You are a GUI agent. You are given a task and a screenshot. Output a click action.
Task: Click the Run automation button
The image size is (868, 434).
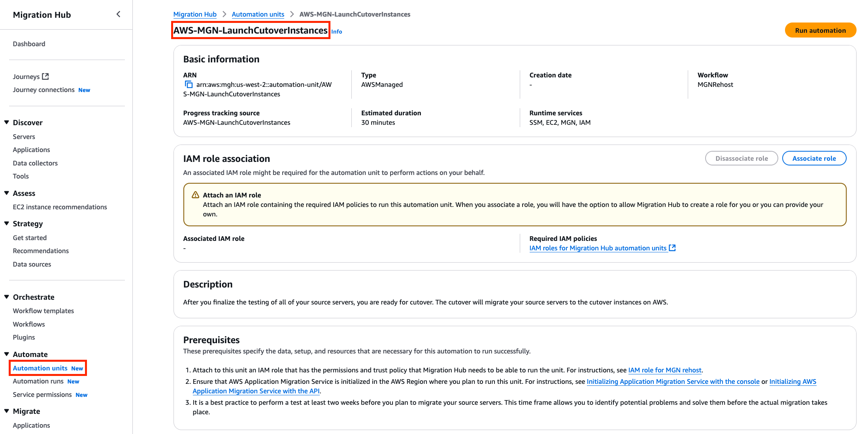pyautogui.click(x=821, y=30)
